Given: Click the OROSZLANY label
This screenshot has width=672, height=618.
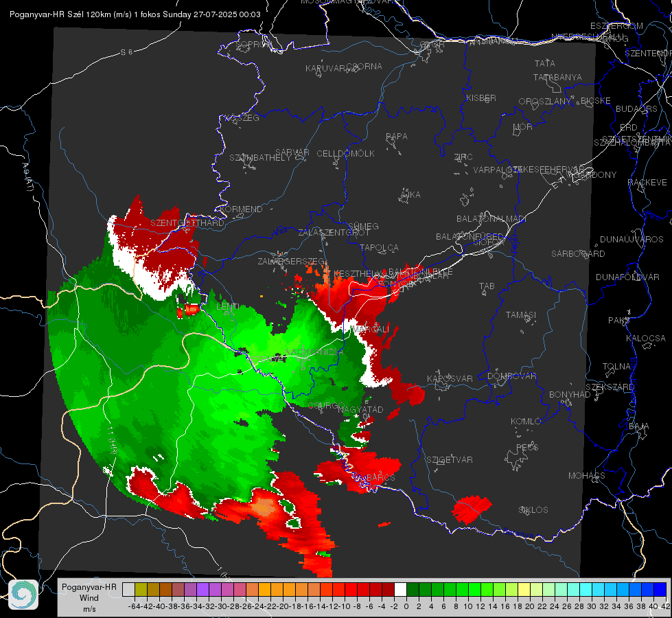Looking at the screenshot, I should [x=544, y=102].
